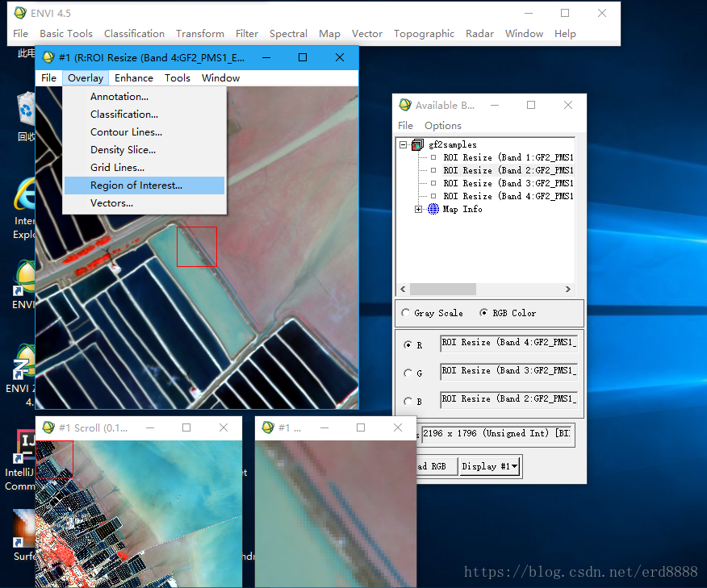The image size is (707, 588).
Task: Open the Display #1 dropdown button
Action: coord(489,466)
